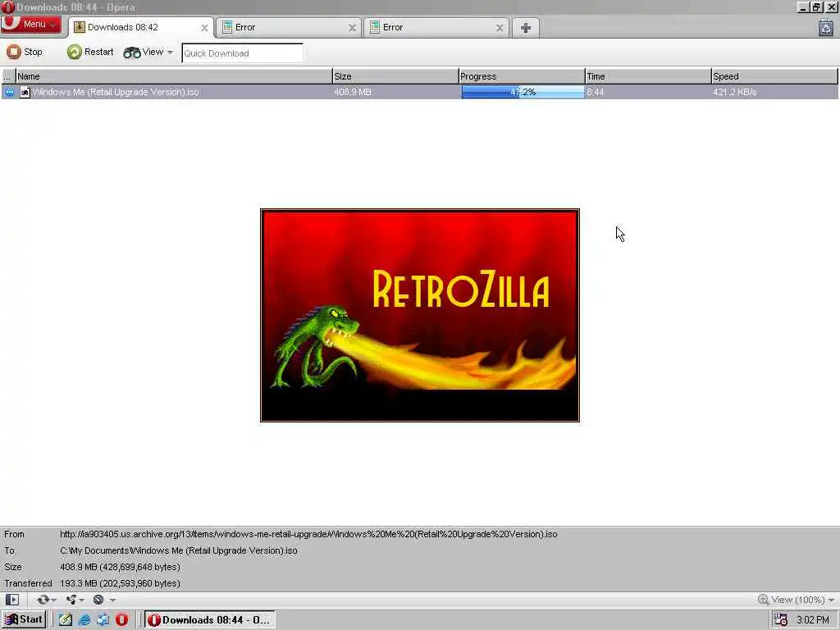Open a new tab with plus button
The height and width of the screenshot is (630, 840).
[526, 28]
